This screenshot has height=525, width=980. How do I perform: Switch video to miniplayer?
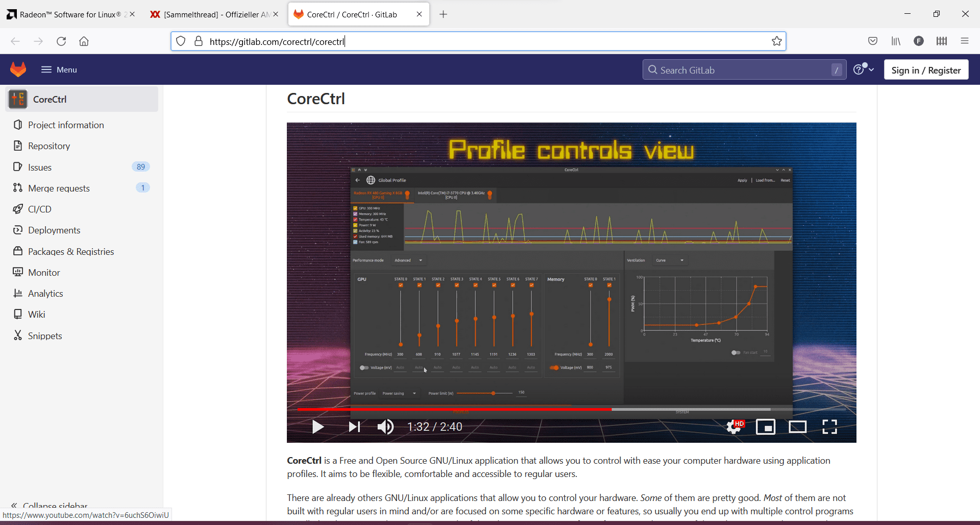coord(766,427)
